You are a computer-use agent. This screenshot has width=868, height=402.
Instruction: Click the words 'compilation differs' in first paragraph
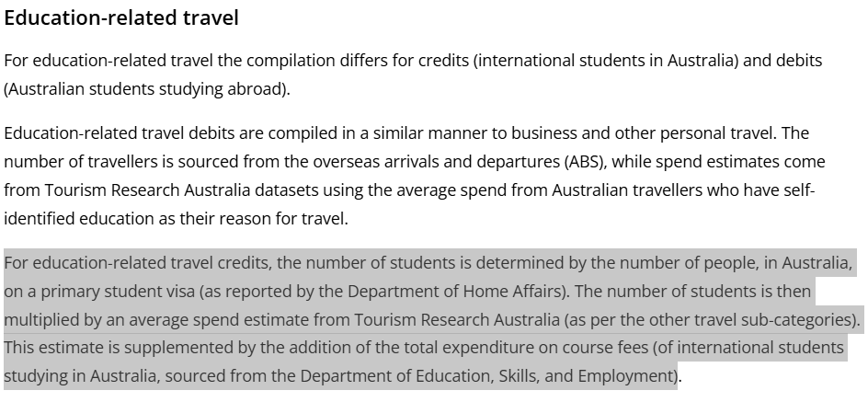click(288, 61)
